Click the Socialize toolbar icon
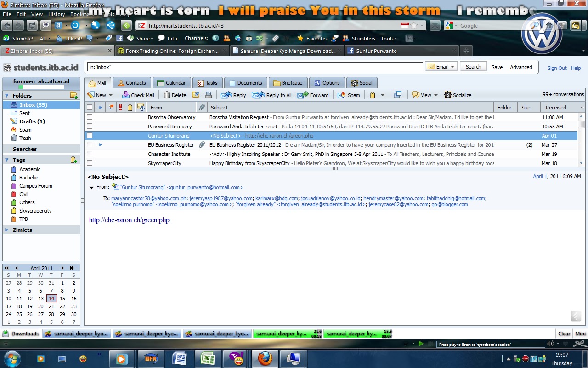 448,95
